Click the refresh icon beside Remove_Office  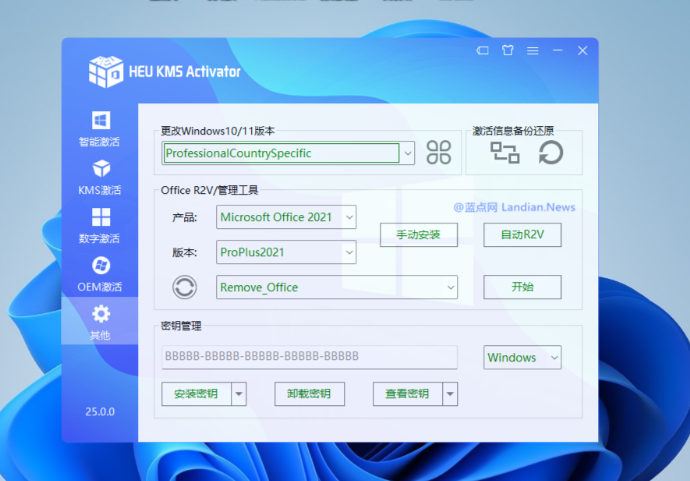point(184,287)
